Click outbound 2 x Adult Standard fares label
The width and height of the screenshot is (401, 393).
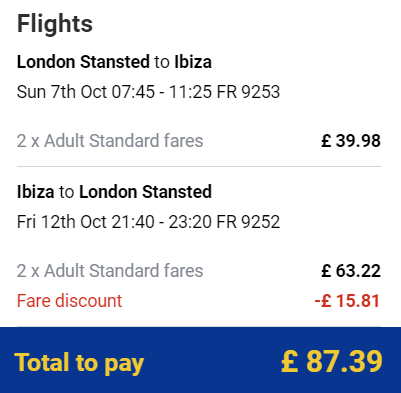click(x=110, y=141)
